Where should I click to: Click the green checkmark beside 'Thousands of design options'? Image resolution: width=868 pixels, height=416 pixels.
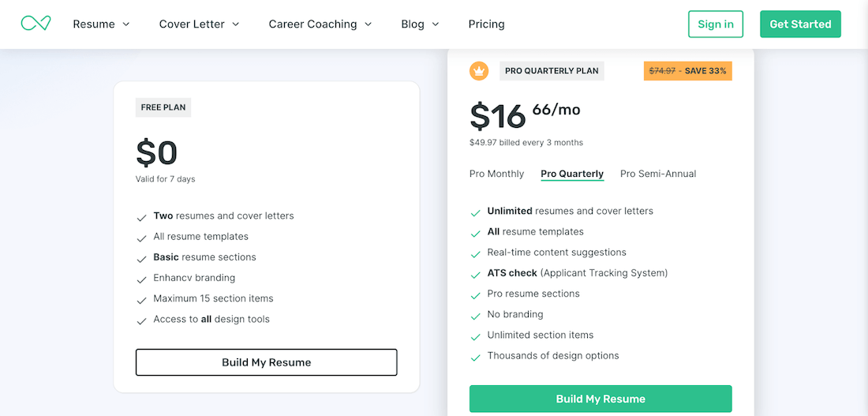[475, 358]
